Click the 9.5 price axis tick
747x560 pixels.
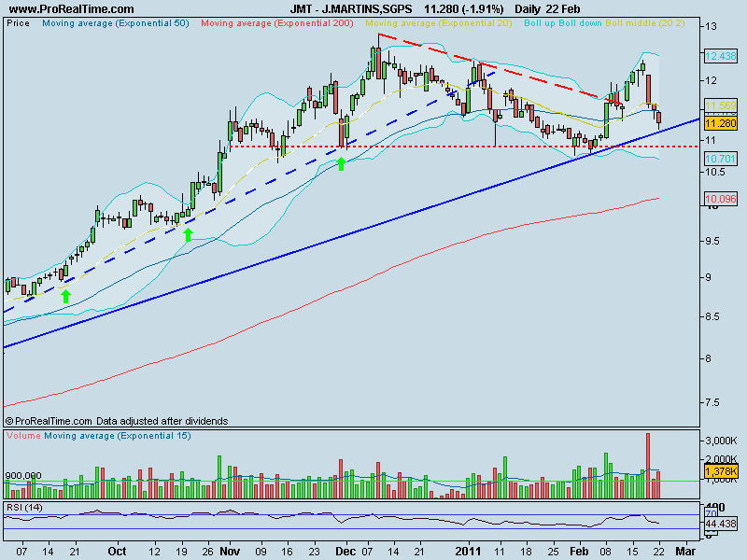coord(713,242)
